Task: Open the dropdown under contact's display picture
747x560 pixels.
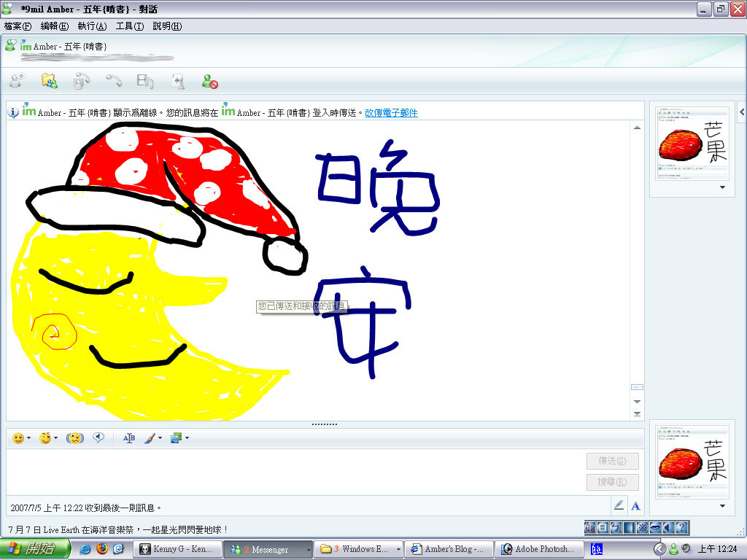Action: tap(723, 187)
